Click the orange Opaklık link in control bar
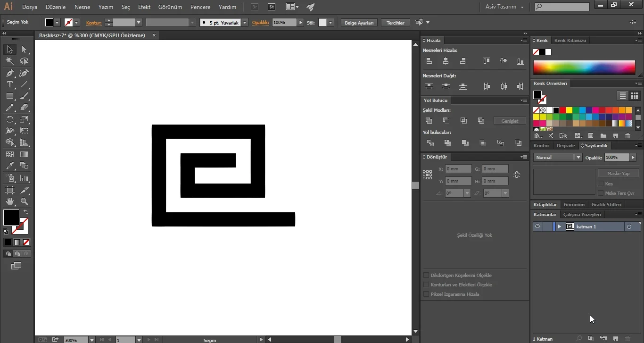Image resolution: width=644 pixels, height=343 pixels. coord(260,23)
